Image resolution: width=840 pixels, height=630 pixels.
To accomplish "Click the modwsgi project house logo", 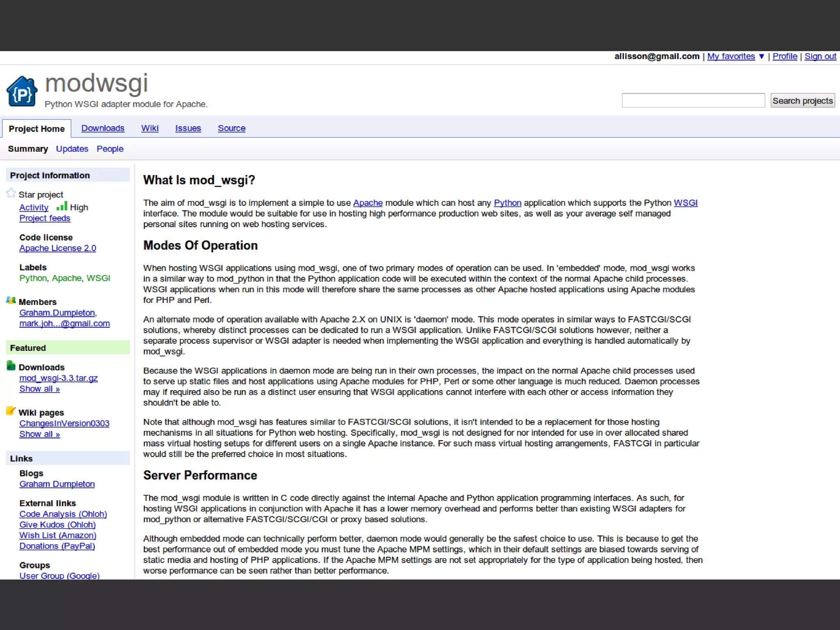I will pos(22,92).
